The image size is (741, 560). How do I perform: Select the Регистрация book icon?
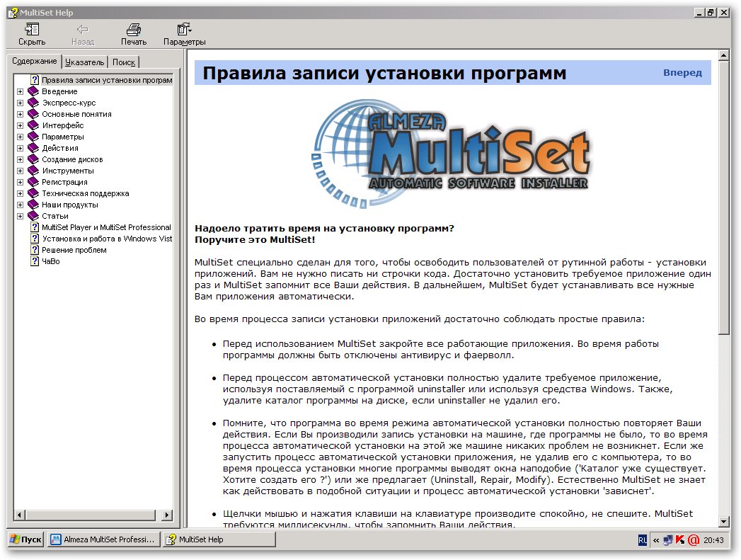(33, 182)
